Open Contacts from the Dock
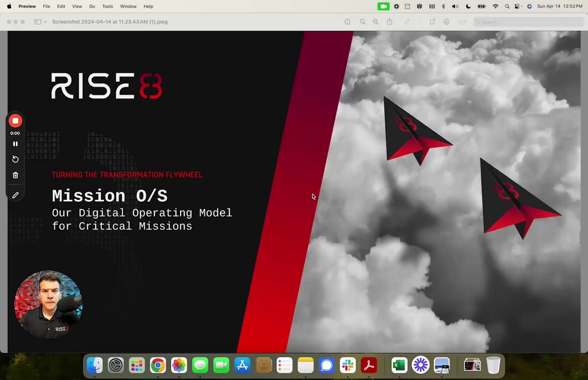 pyautogui.click(x=264, y=365)
